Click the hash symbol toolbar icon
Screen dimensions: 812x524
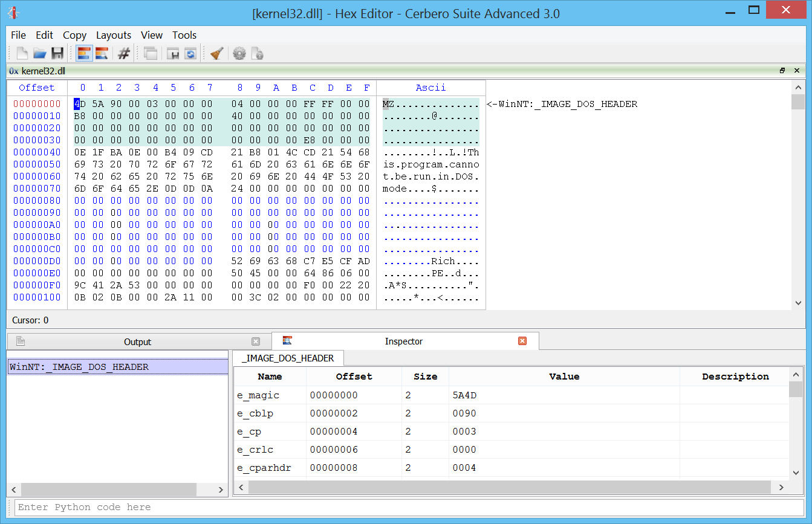124,53
